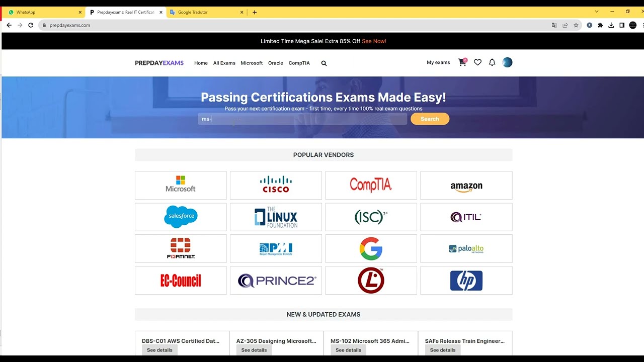Open the wishlist heart icon

point(477,62)
